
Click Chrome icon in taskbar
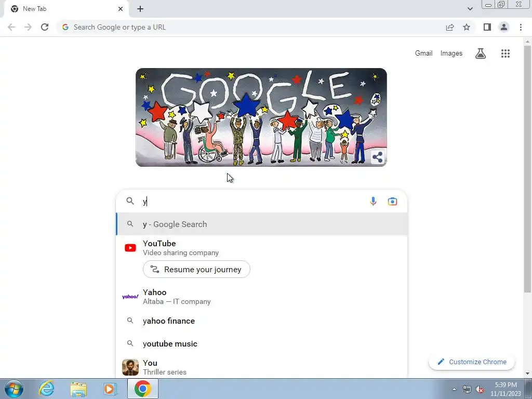[x=142, y=389]
